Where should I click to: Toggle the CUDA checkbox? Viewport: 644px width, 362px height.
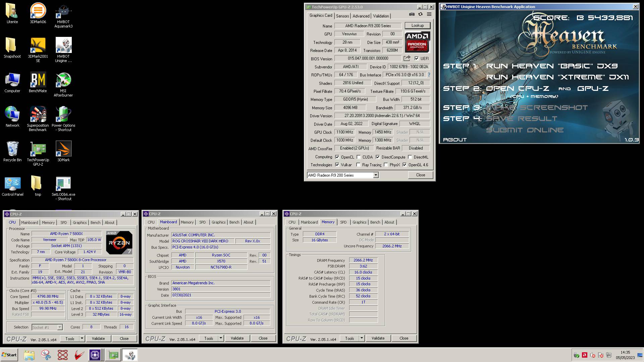359,157
